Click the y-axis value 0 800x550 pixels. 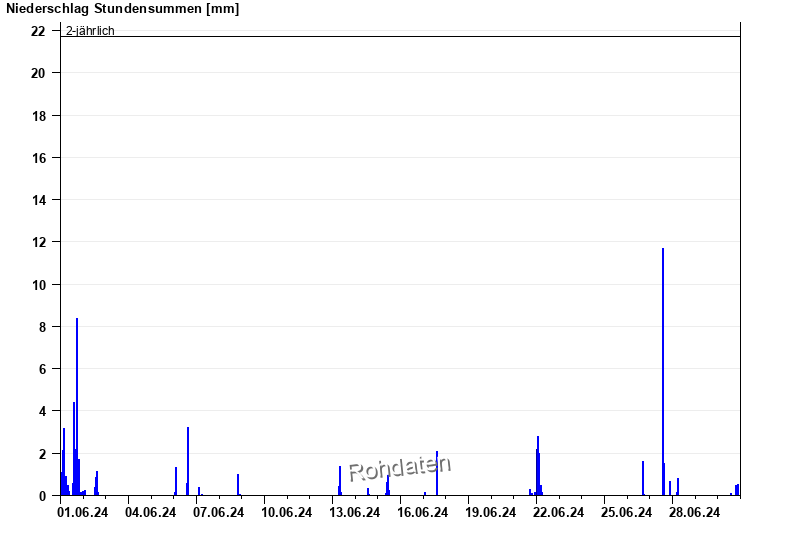pyautogui.click(x=42, y=496)
